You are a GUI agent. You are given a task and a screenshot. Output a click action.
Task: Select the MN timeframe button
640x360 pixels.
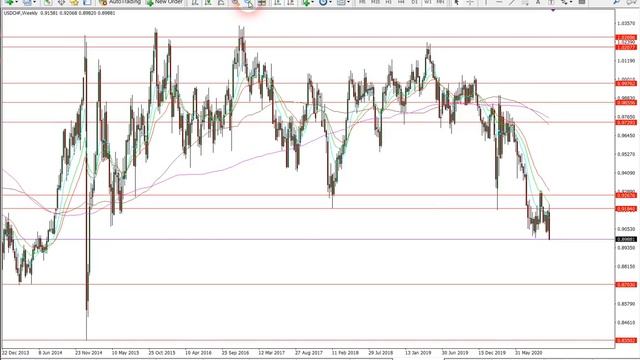tap(440, 2)
